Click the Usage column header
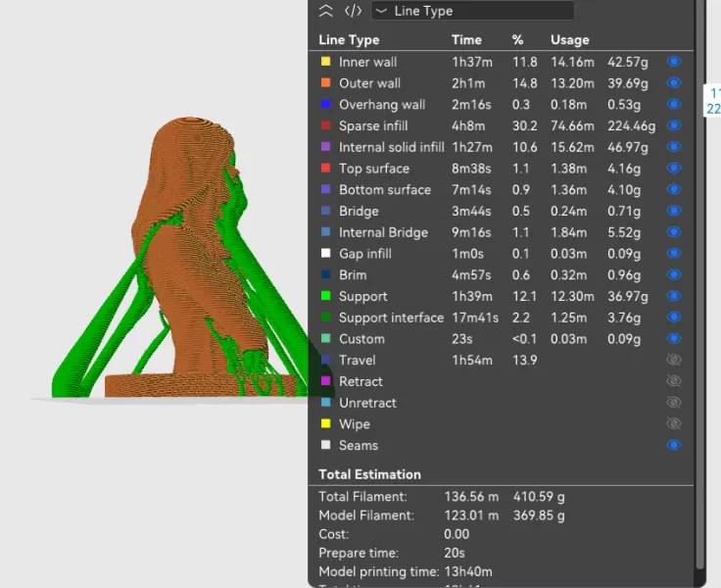Viewport: 721px width, 588px height. point(570,40)
